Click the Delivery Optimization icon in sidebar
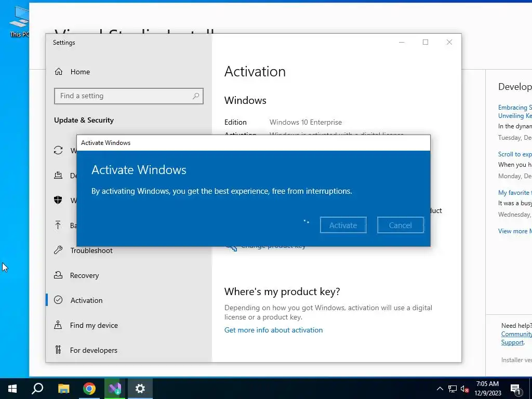The width and height of the screenshot is (532, 399). [58, 175]
